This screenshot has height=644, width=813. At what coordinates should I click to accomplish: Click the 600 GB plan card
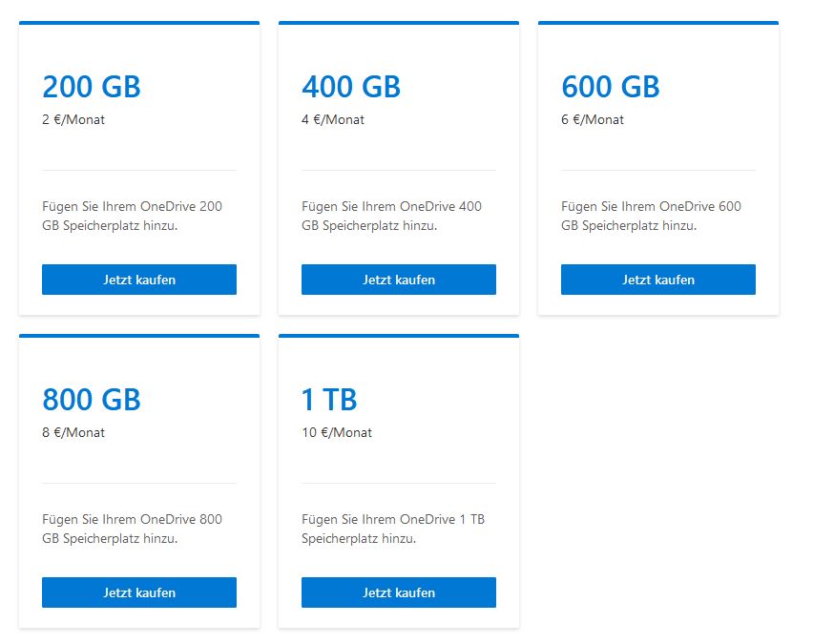(x=657, y=167)
